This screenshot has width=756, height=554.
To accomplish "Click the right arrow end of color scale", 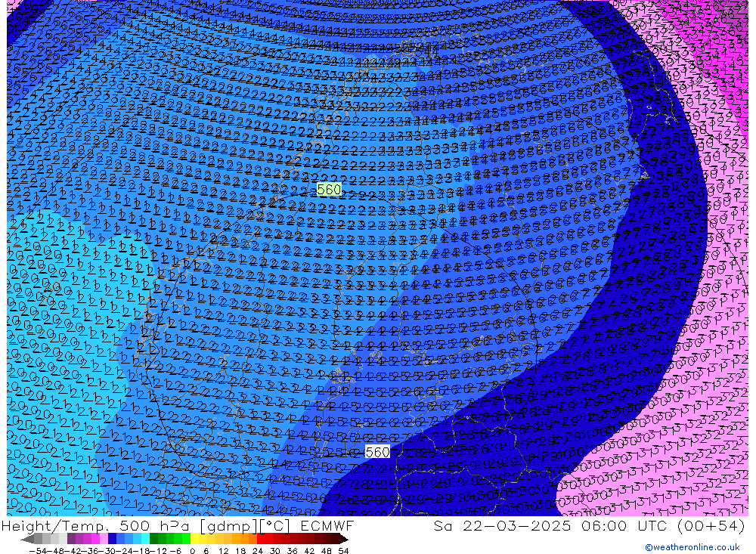I will [x=343, y=539].
